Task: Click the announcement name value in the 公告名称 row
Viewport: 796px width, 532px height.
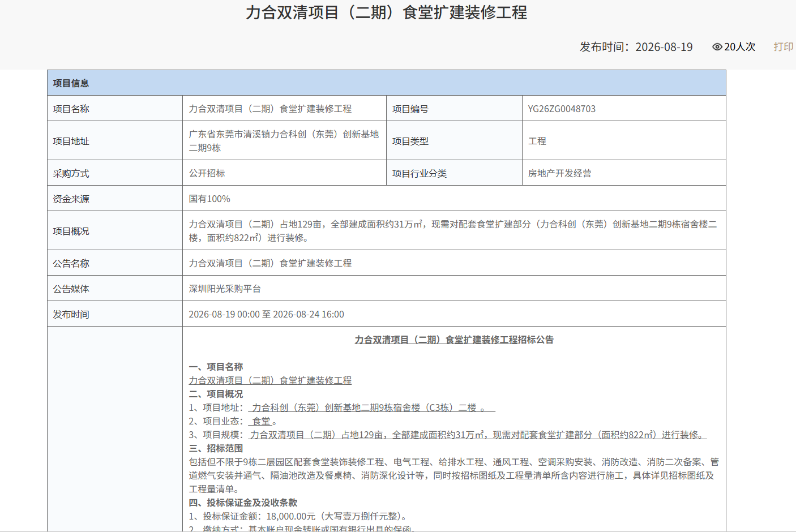Action: click(270, 263)
